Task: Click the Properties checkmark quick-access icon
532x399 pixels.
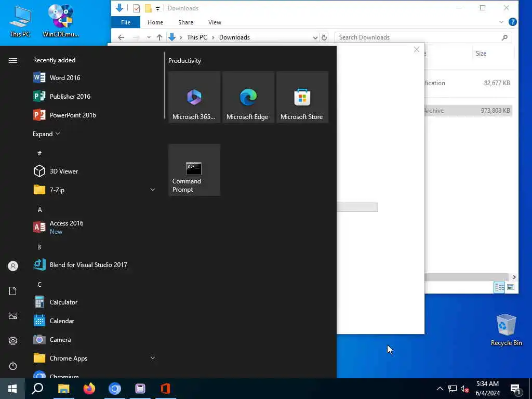Action: [x=137, y=8]
